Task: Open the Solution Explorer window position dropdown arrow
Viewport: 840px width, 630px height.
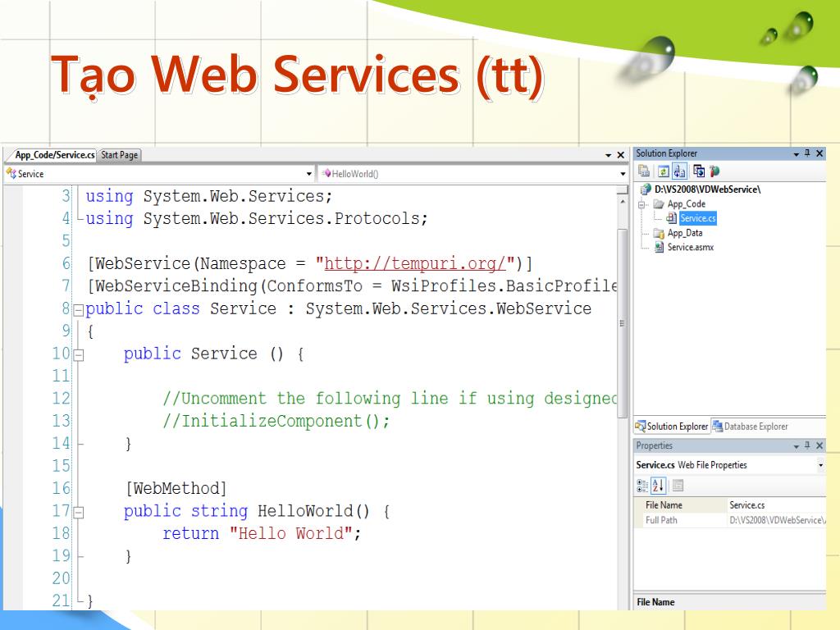Action: tap(796, 153)
